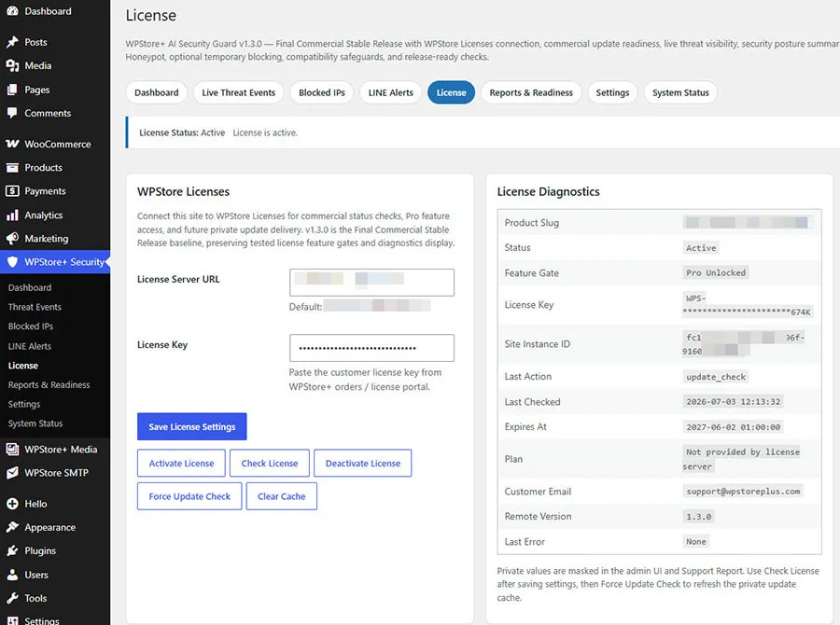
Task: Click the WPStore+ Security shield icon
Action: 12,262
